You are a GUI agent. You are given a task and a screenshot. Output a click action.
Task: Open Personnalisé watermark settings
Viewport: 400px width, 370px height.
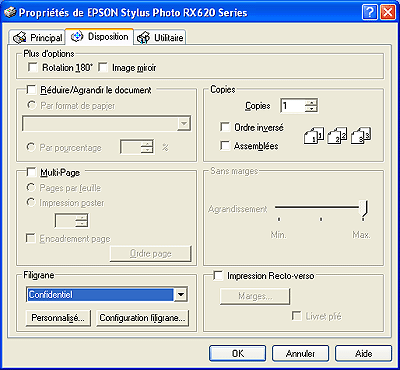click(x=58, y=318)
